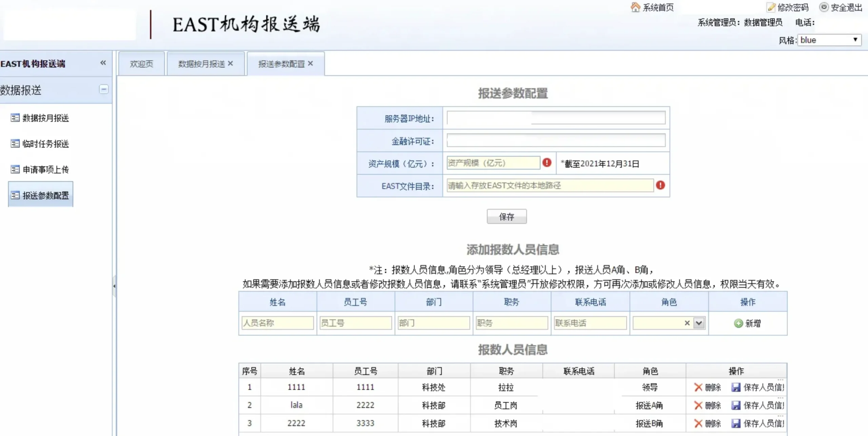The height and width of the screenshot is (436, 868).
Task: Click red error icon beside EAST文件目录
Action: 660,185
